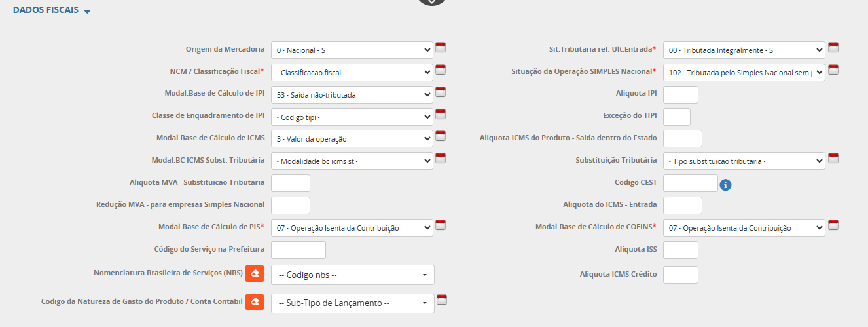Click the icon beside Substituição Tributária dropdown
The image size is (868, 327).
coord(833,158)
